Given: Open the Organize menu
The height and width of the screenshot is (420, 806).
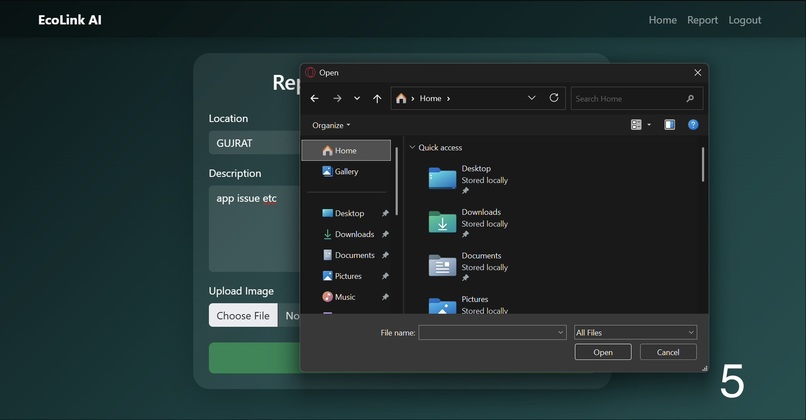Looking at the screenshot, I should (331, 125).
